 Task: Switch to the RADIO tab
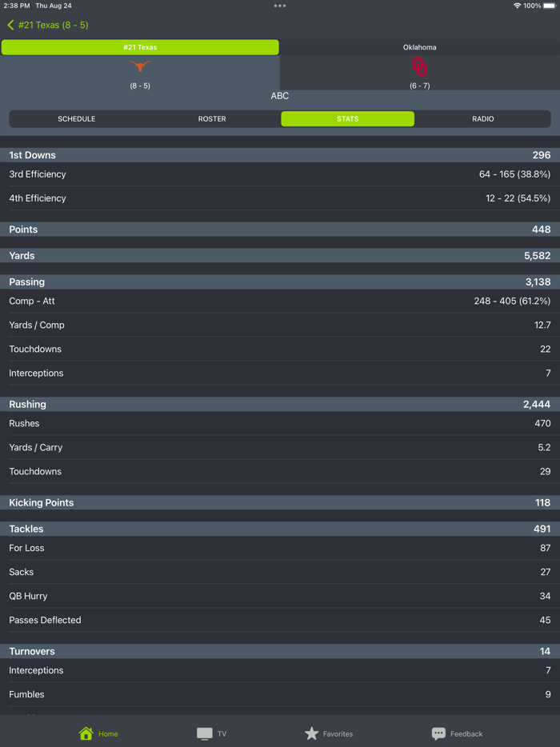pyautogui.click(x=482, y=118)
